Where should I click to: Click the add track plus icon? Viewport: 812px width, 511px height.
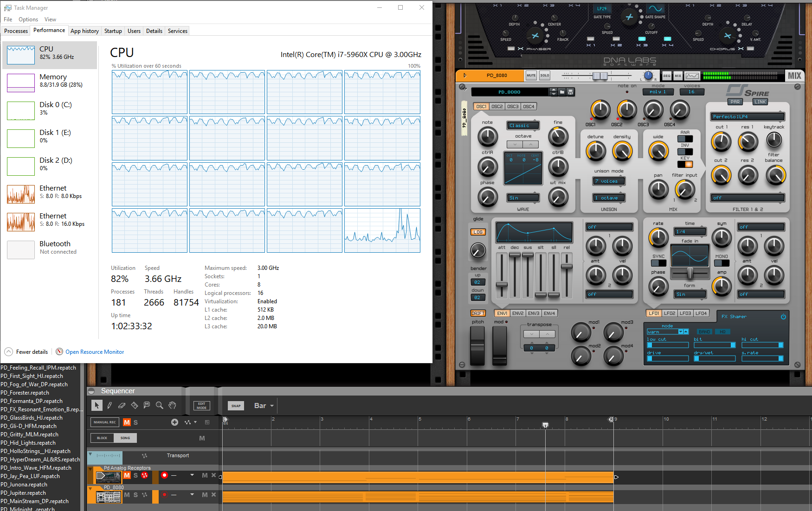coord(174,422)
